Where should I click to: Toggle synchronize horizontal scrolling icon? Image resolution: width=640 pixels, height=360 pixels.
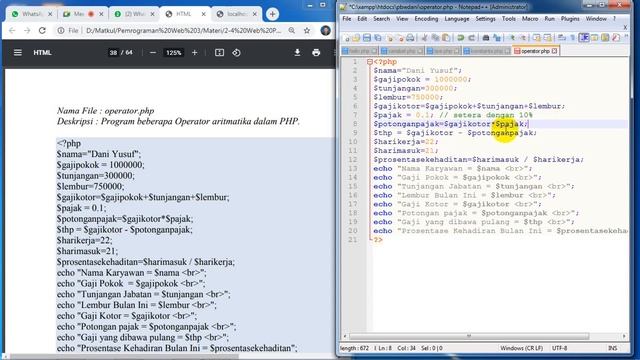click(548, 38)
